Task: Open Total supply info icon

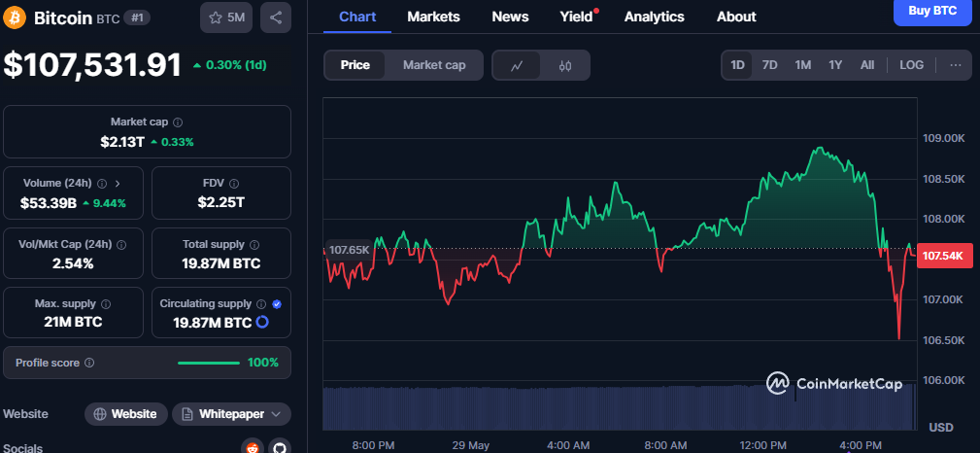Action: click(x=254, y=245)
